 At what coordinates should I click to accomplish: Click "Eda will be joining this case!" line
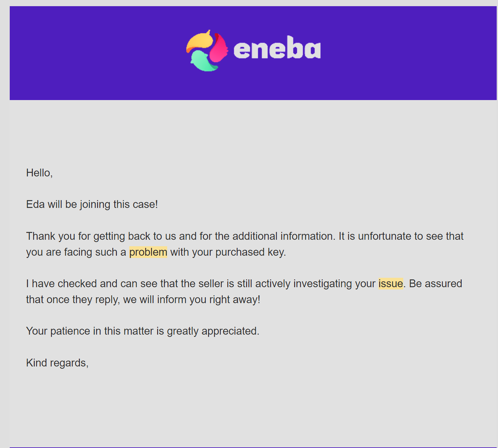pyautogui.click(x=92, y=204)
